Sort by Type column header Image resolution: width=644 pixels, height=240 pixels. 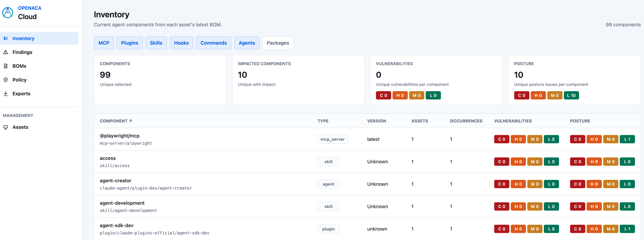[323, 121]
